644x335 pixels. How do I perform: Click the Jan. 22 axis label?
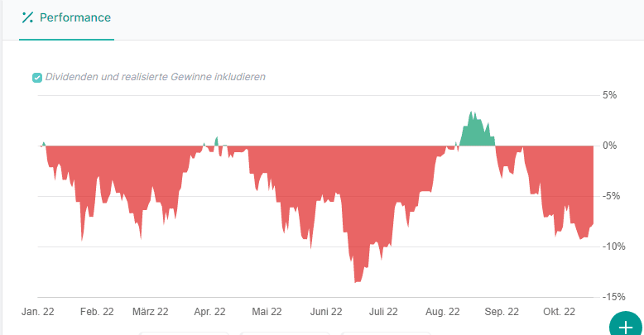pos(38,312)
